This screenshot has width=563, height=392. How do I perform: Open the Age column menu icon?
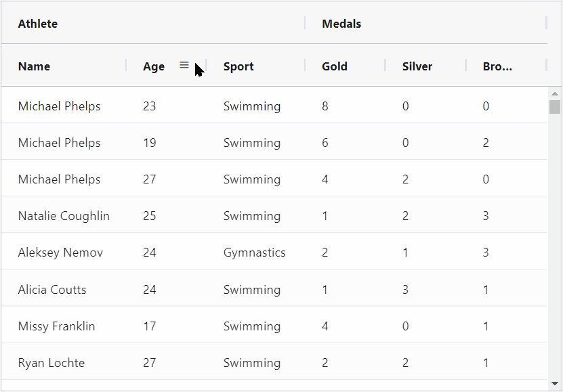pyautogui.click(x=184, y=65)
